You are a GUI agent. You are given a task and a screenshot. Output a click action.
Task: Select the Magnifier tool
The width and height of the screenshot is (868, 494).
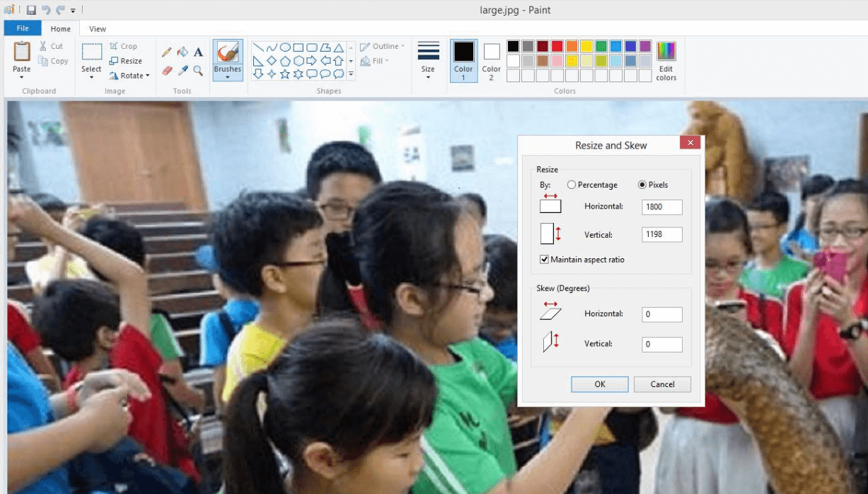(198, 70)
